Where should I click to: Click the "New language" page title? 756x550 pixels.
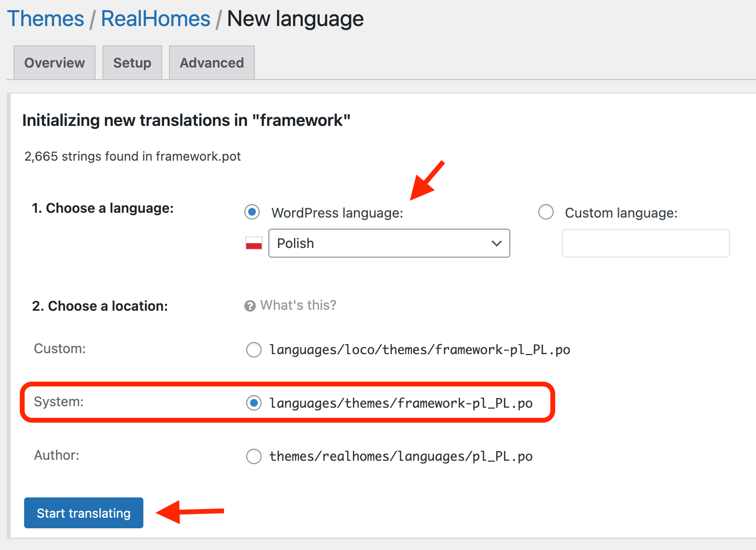[295, 19]
